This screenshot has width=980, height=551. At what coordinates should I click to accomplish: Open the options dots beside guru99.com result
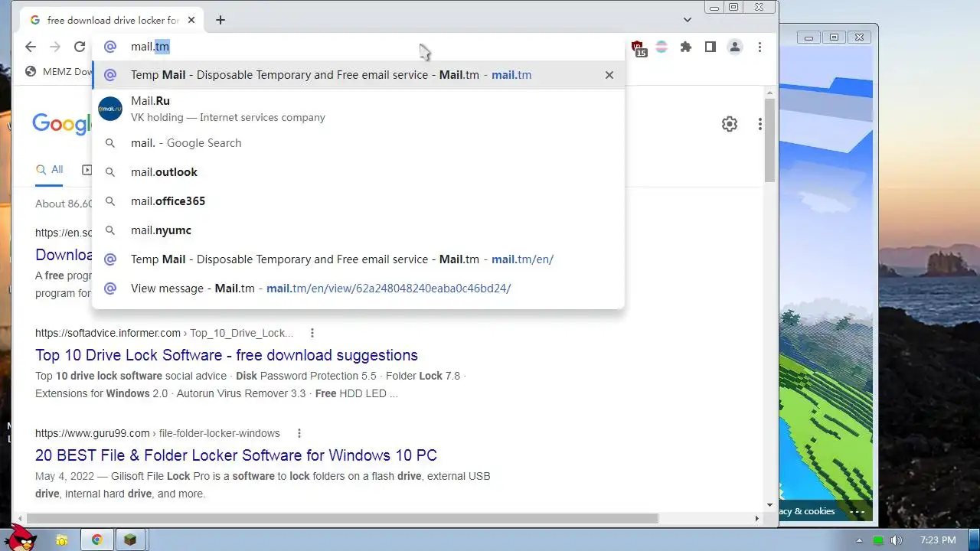pyautogui.click(x=299, y=433)
